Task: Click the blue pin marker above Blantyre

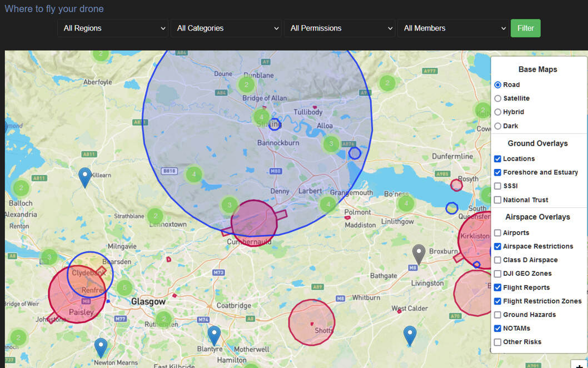Action: (214, 335)
